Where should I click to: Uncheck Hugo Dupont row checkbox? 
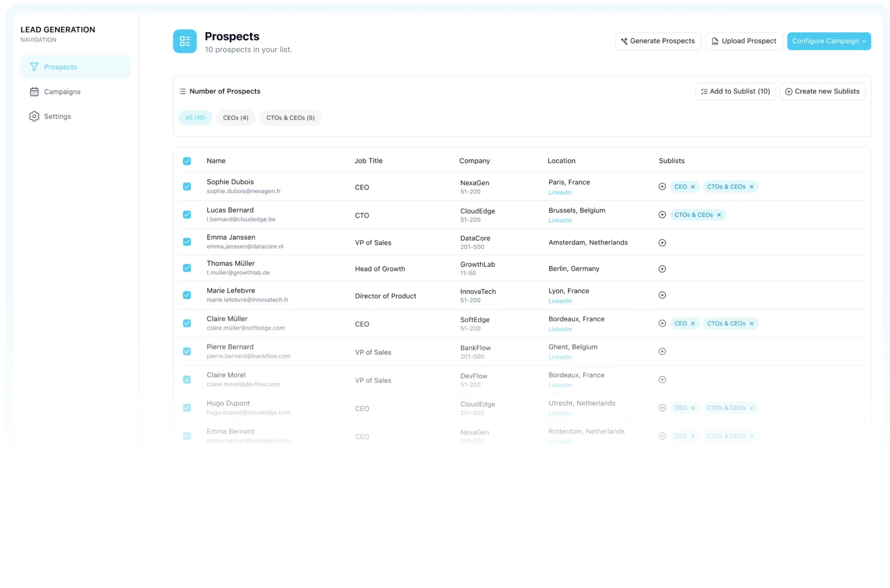(187, 408)
